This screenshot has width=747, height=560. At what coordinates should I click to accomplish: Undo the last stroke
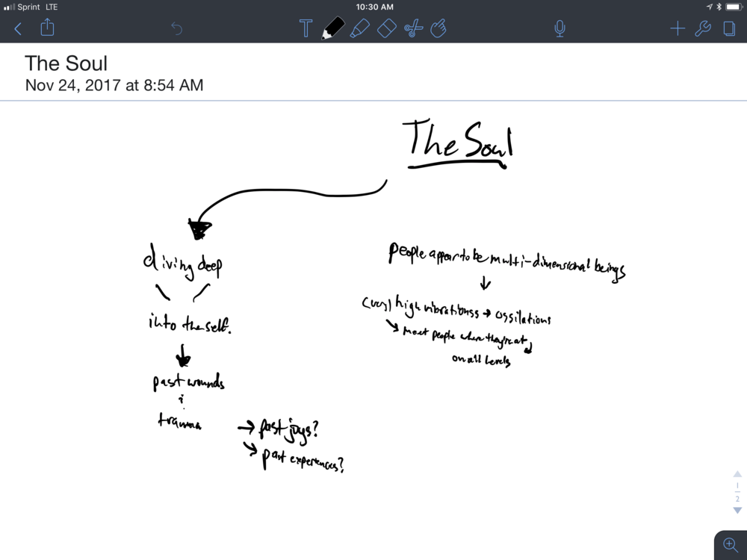pyautogui.click(x=176, y=29)
